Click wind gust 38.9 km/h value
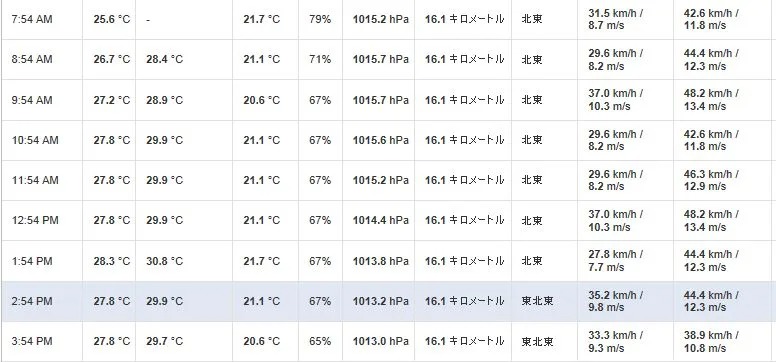Screen dimensions: 776x362 tap(711, 342)
